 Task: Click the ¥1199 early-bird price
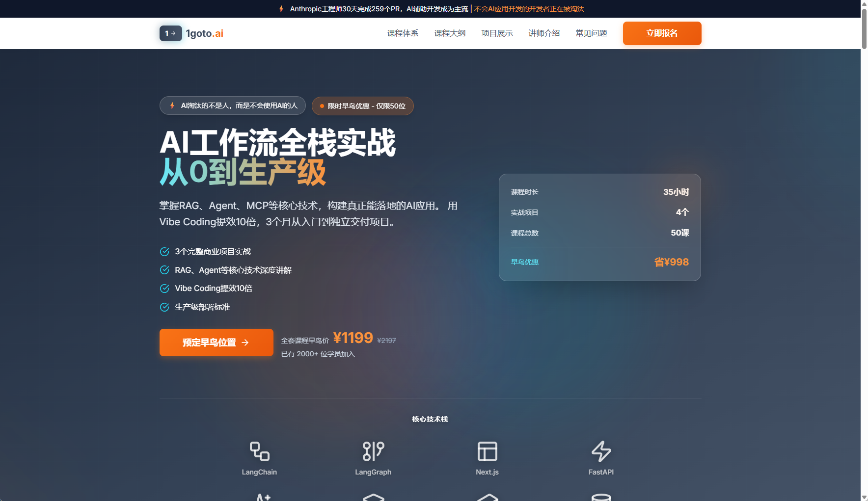click(353, 338)
